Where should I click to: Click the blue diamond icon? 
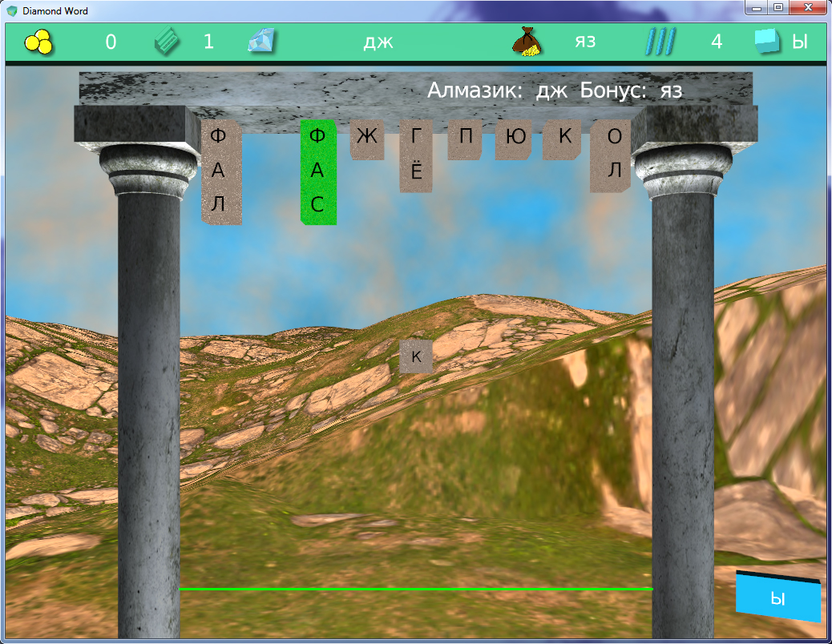point(261,41)
